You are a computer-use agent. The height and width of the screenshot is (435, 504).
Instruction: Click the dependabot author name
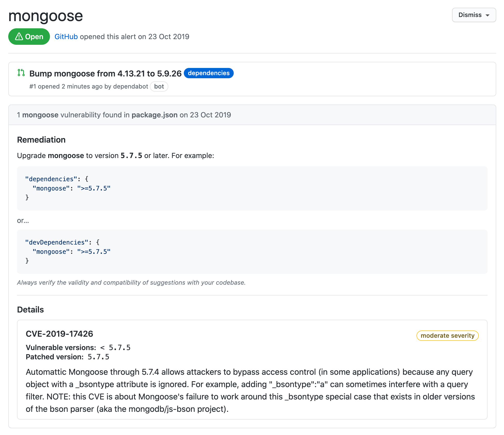tap(131, 86)
